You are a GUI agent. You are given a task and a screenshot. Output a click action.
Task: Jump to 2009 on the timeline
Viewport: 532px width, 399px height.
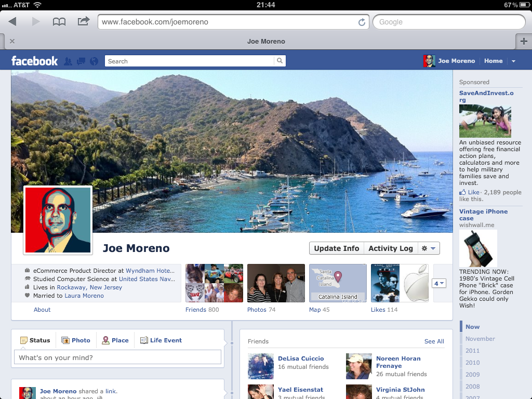[472, 374]
